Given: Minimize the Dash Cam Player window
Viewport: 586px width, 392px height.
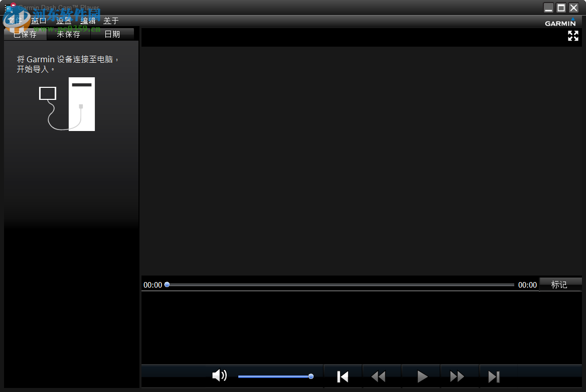Looking at the screenshot, I should click(549, 8).
